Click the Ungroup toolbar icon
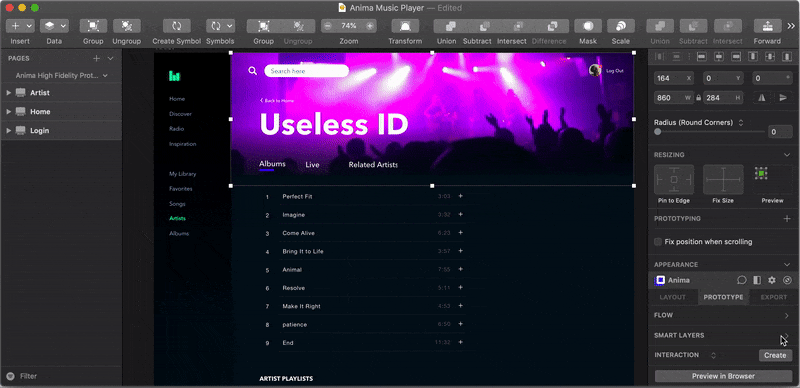 point(127,26)
